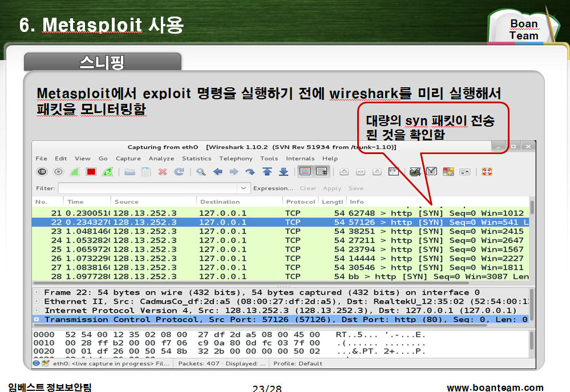Open expert info from status bar circle
The width and height of the screenshot is (570, 392).
point(36,363)
